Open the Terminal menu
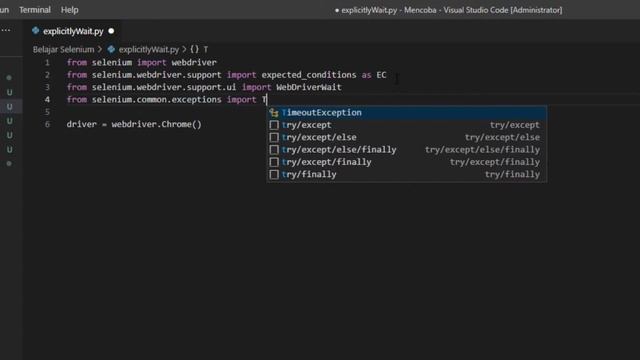Screen dimensions: 640x360 click(35, 10)
